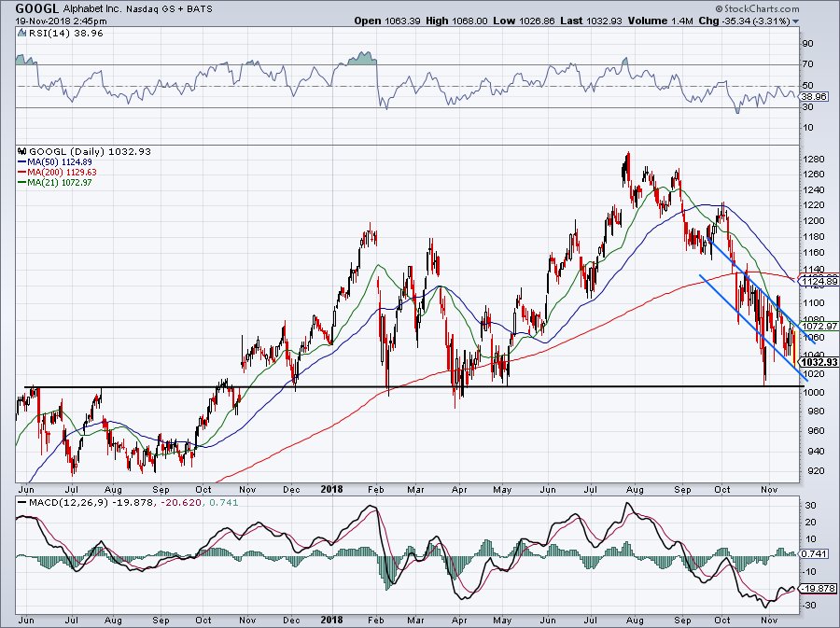Click the 70 label on the RSI axis
This screenshot has height=628, width=840.
[808, 64]
